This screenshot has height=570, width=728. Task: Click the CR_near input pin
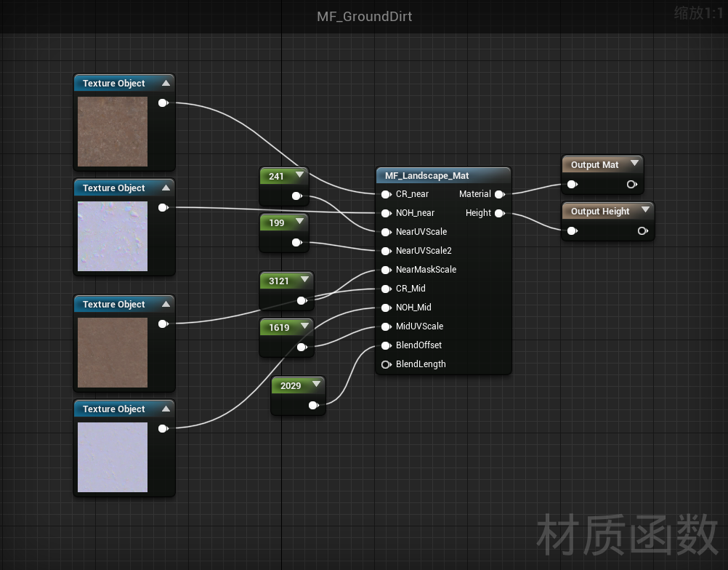(386, 194)
